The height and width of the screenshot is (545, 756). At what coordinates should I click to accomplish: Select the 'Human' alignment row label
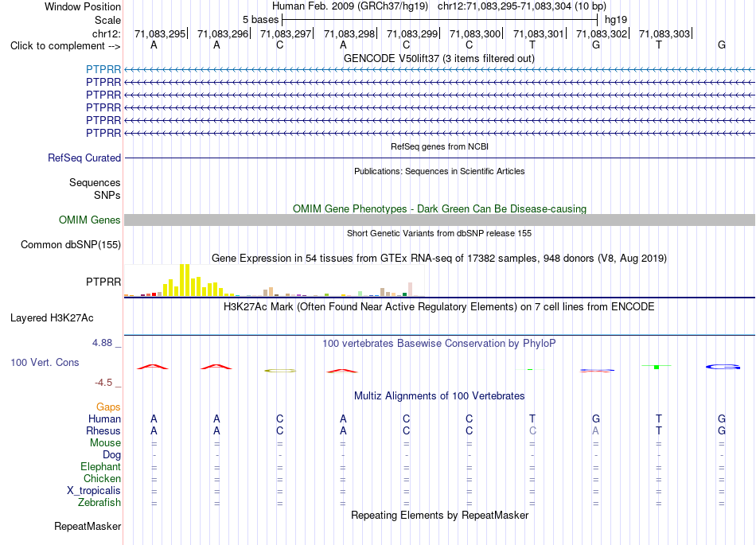click(x=104, y=419)
